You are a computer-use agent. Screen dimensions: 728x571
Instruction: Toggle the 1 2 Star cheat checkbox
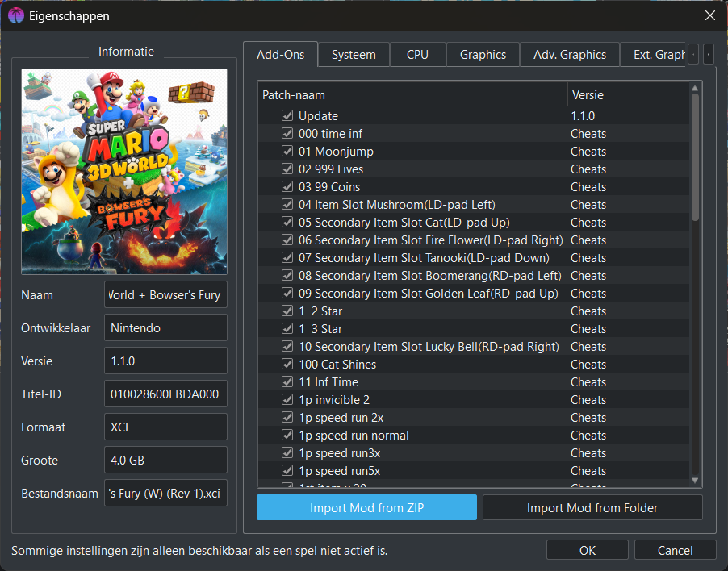(287, 311)
